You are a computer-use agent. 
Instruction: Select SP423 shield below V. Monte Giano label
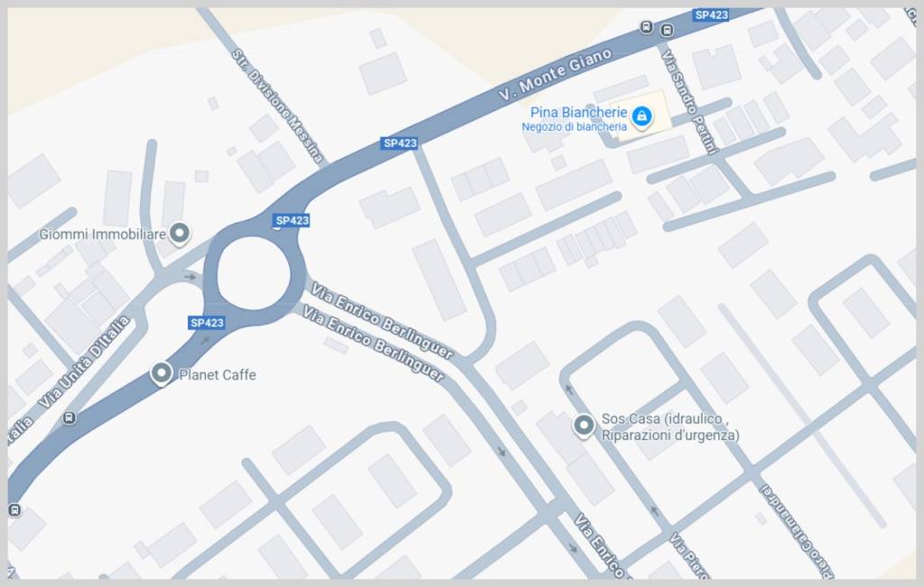[400, 143]
